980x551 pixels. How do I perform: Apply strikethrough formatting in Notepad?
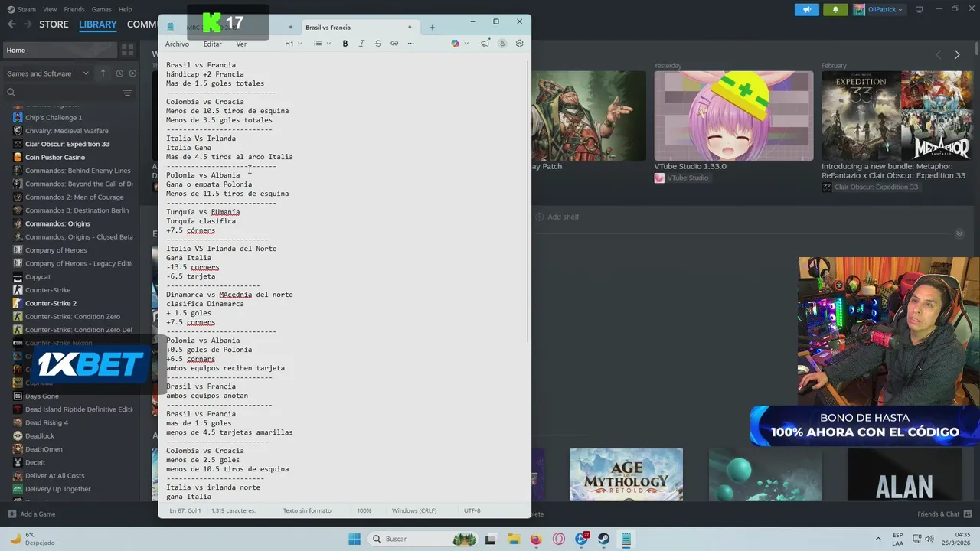pyautogui.click(x=377, y=44)
